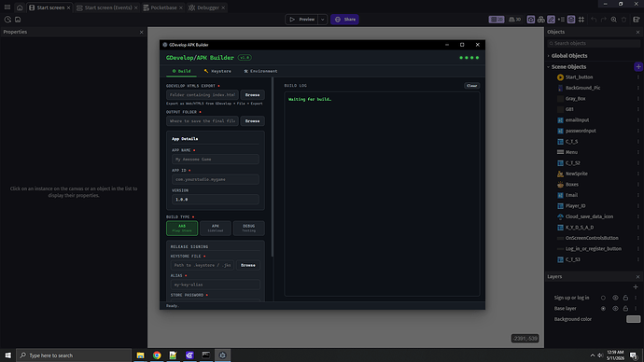Select the emailInput object
Screen dimensions: 644x362
(577, 119)
